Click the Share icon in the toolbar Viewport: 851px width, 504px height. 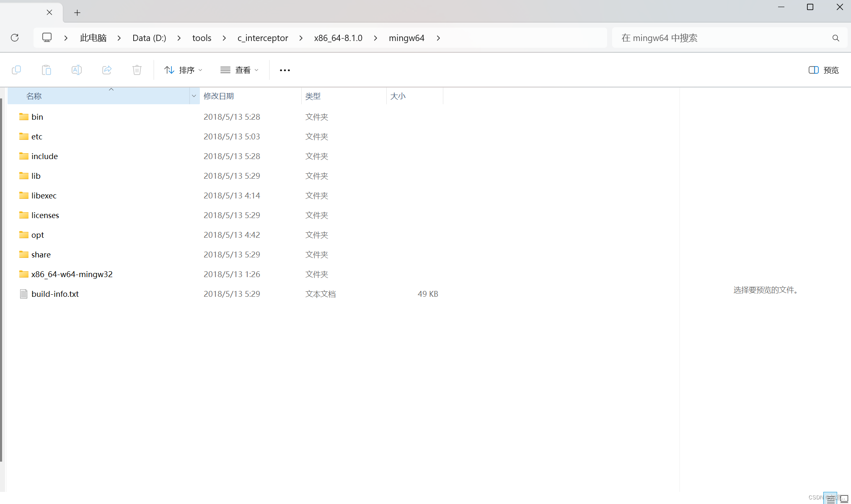pyautogui.click(x=107, y=70)
